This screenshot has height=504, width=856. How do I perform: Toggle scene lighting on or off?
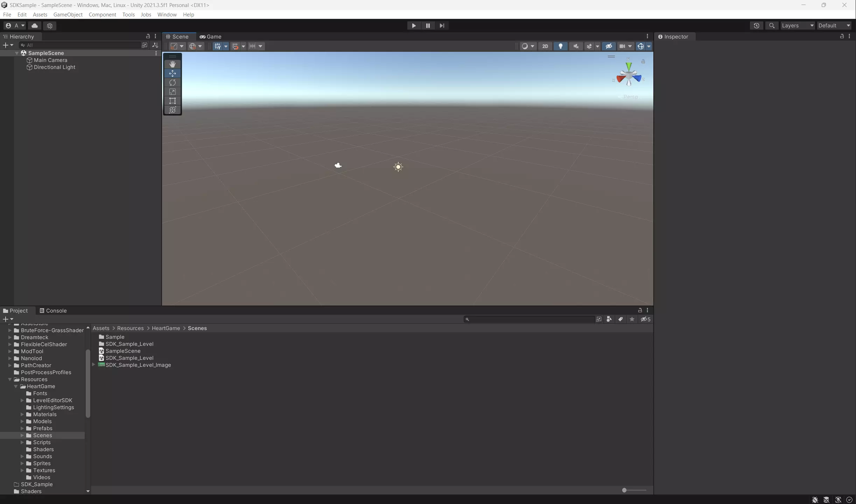point(560,46)
